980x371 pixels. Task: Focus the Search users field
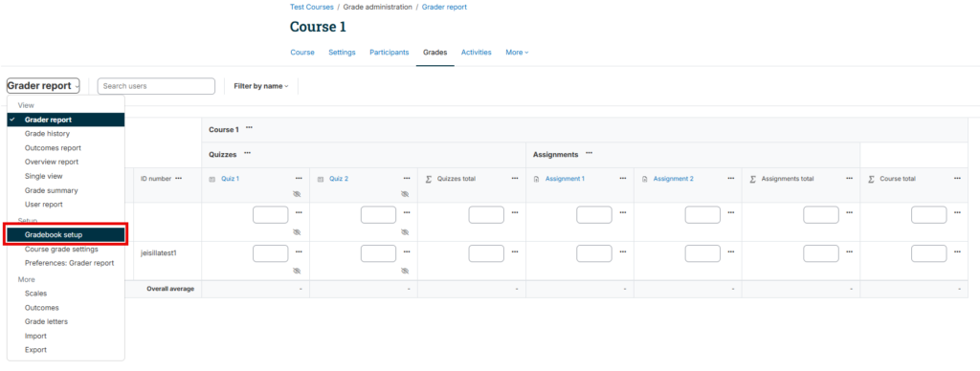[x=156, y=86]
